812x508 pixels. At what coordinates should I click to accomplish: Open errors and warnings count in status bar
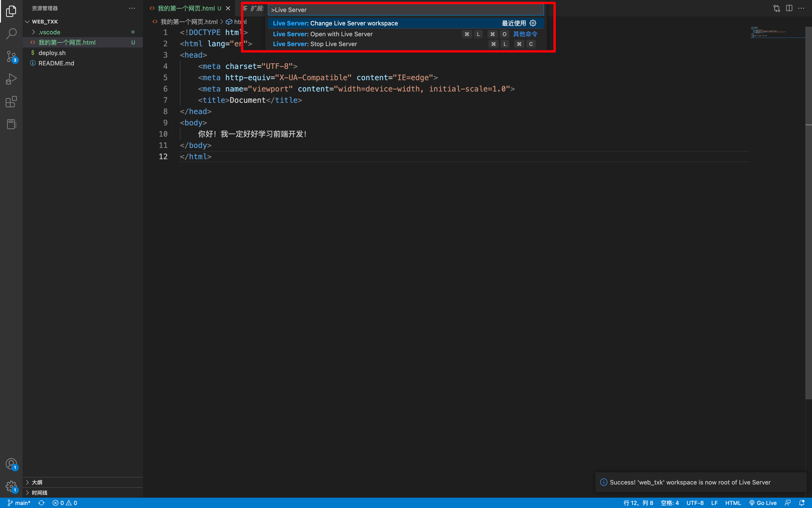(x=65, y=503)
